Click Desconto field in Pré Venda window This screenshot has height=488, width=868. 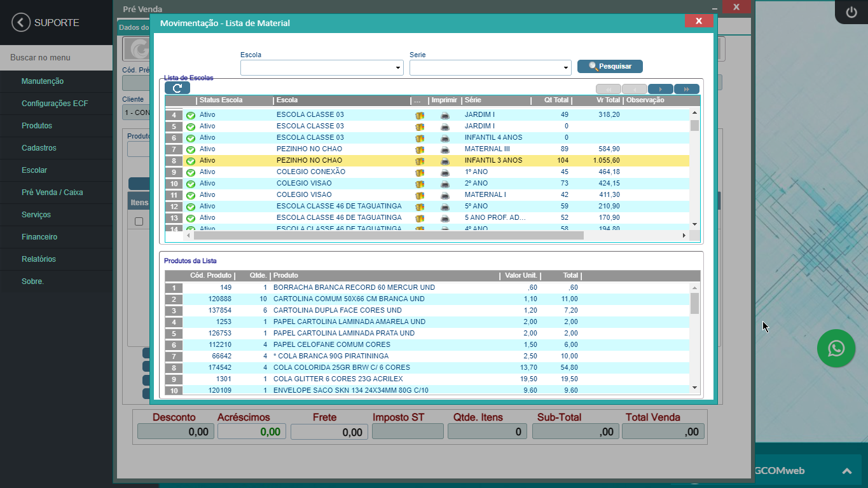[174, 431]
